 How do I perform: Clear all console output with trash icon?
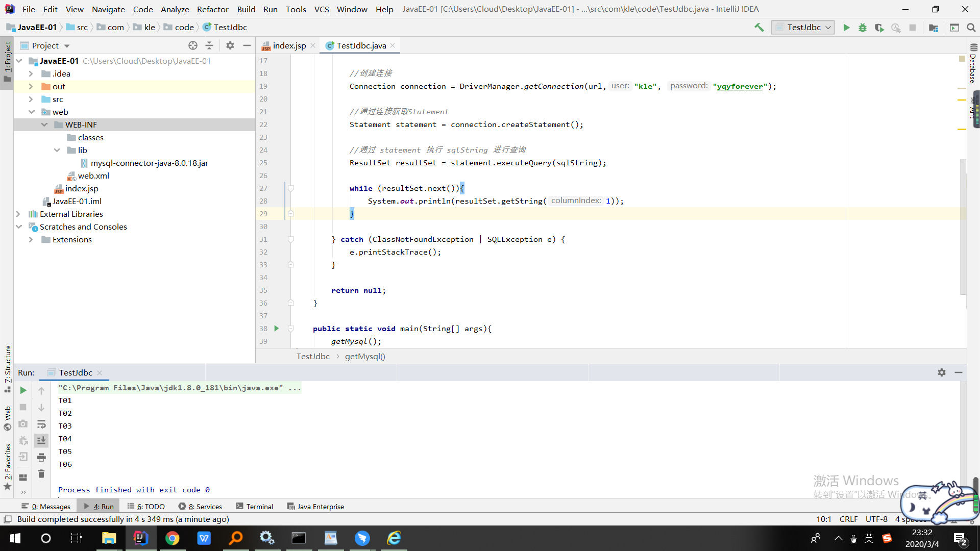point(41,474)
